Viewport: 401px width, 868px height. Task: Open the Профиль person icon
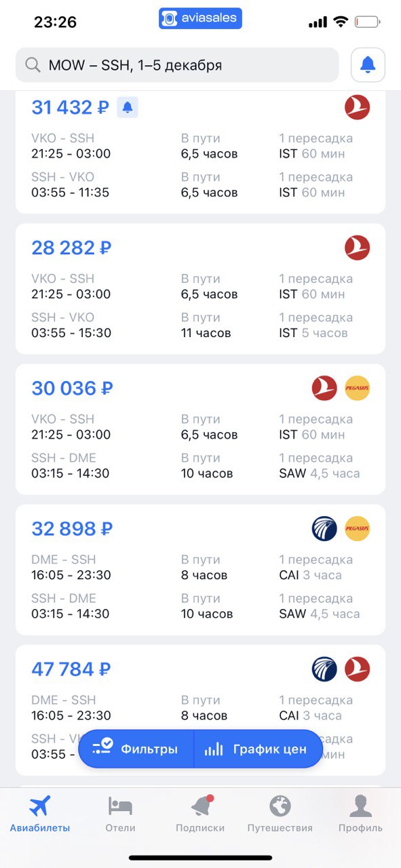360,814
